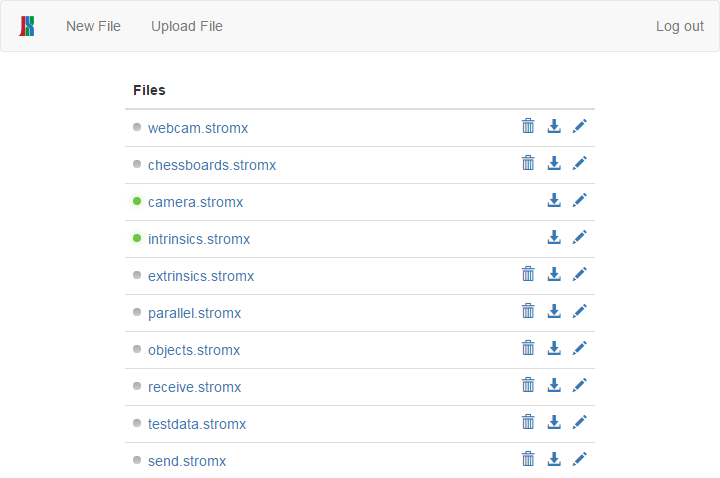
Task: Delete webcam.stromx with trash icon
Action: (528, 126)
